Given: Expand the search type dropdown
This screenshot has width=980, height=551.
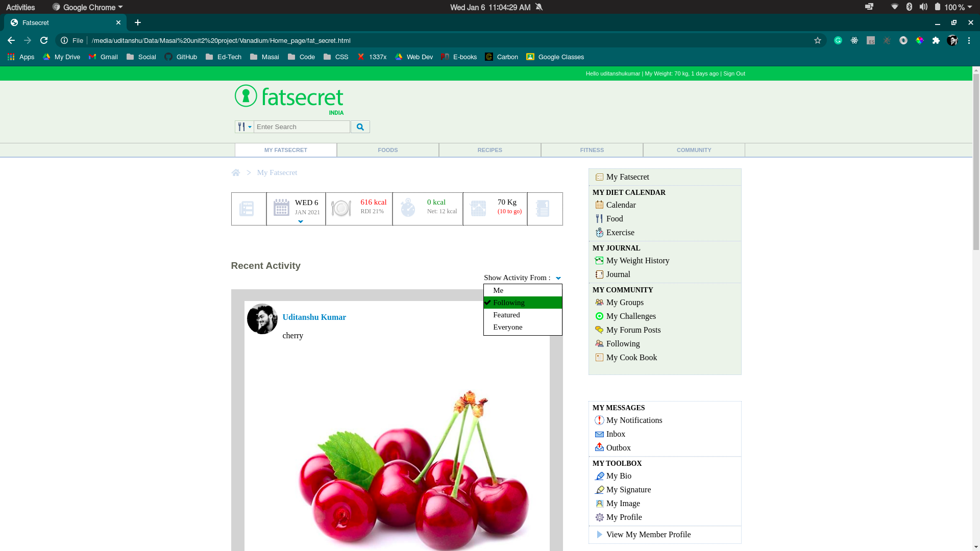Looking at the screenshot, I should (x=244, y=127).
